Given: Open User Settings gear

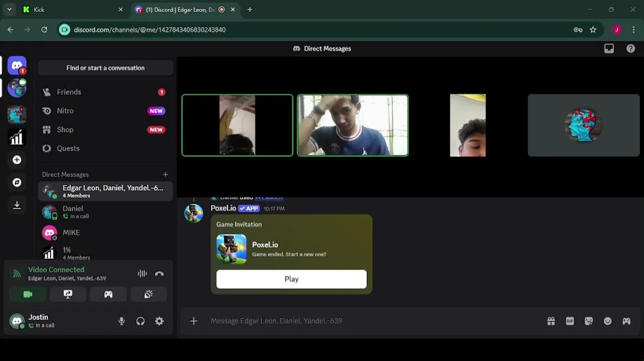Looking at the screenshot, I should point(159,321).
